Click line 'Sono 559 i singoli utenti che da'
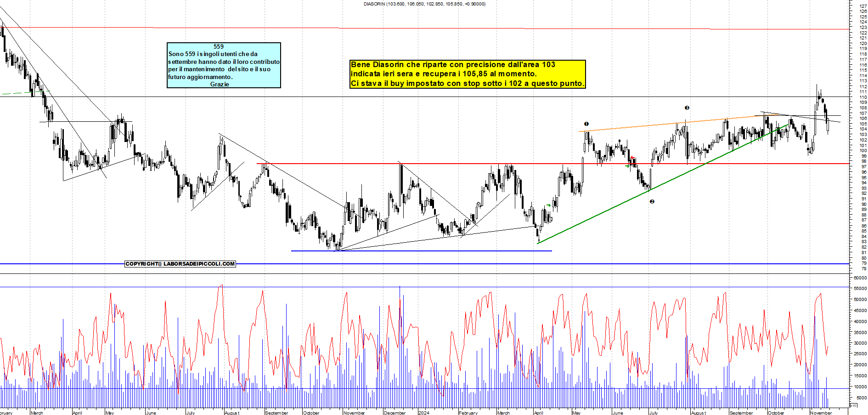The height and width of the screenshot is (415, 868). point(213,54)
